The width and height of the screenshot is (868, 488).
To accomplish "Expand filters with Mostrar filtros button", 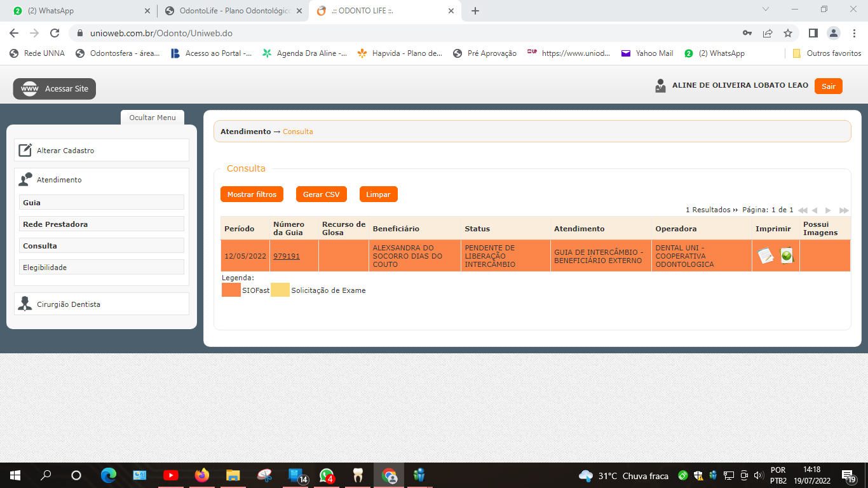I will (x=252, y=194).
